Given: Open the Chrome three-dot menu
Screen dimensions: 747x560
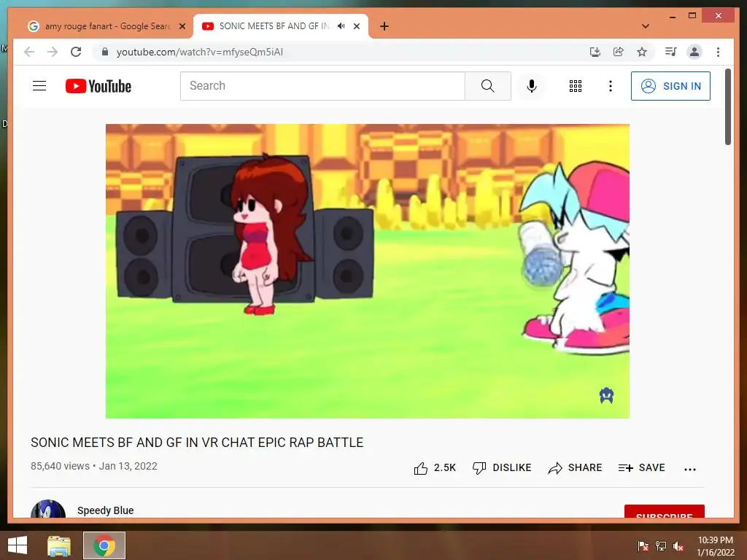Looking at the screenshot, I should coord(718,52).
